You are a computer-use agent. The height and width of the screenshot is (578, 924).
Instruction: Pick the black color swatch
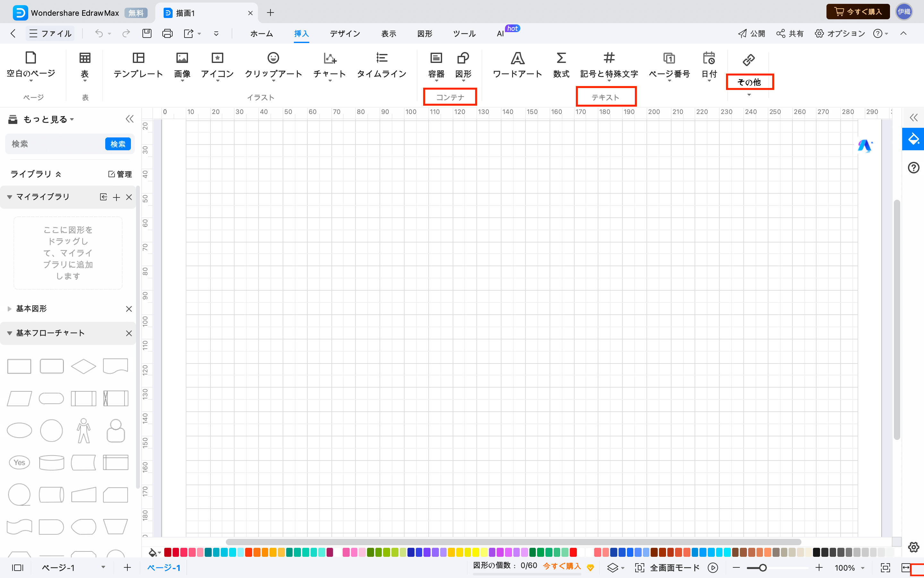(x=816, y=552)
